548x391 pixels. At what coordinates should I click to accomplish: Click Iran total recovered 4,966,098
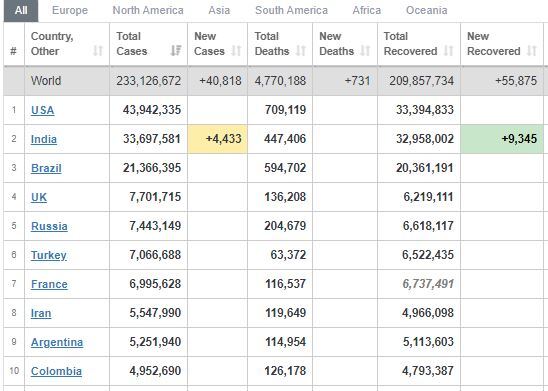point(428,313)
